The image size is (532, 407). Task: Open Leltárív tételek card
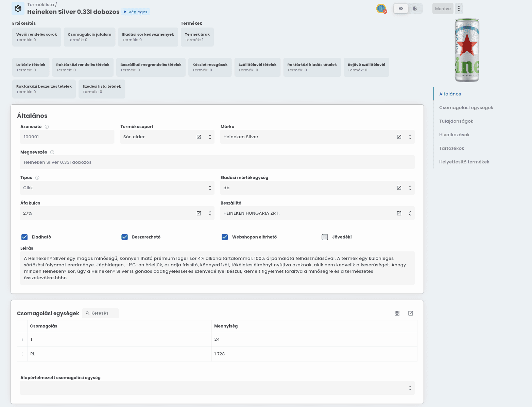[x=31, y=67]
